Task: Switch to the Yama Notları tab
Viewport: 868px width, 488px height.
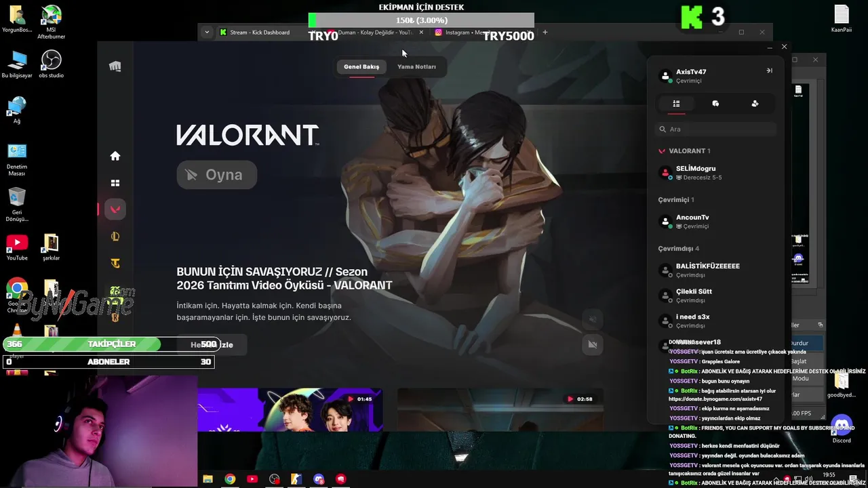Action: pos(416,66)
